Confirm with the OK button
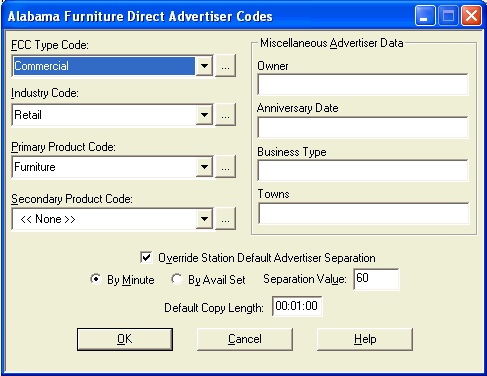Image resolution: width=487 pixels, height=376 pixels. pos(125,339)
